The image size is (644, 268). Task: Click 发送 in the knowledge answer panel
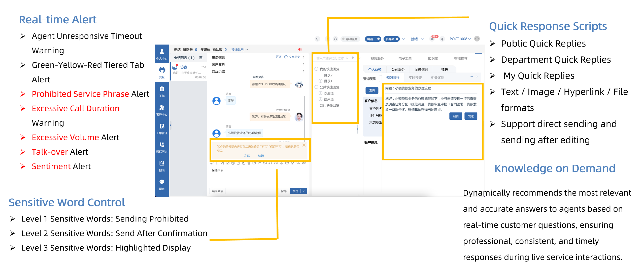click(x=471, y=116)
